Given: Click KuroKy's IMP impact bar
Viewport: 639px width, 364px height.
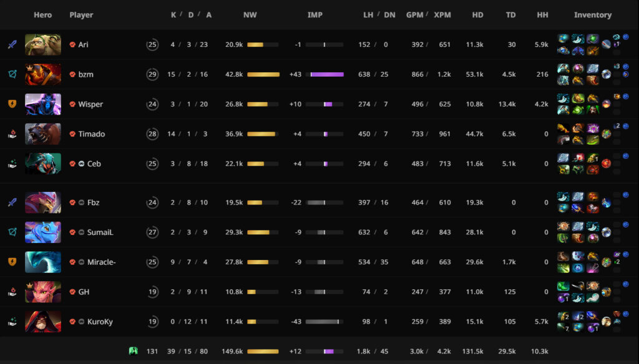Looking at the screenshot, I should (x=324, y=322).
